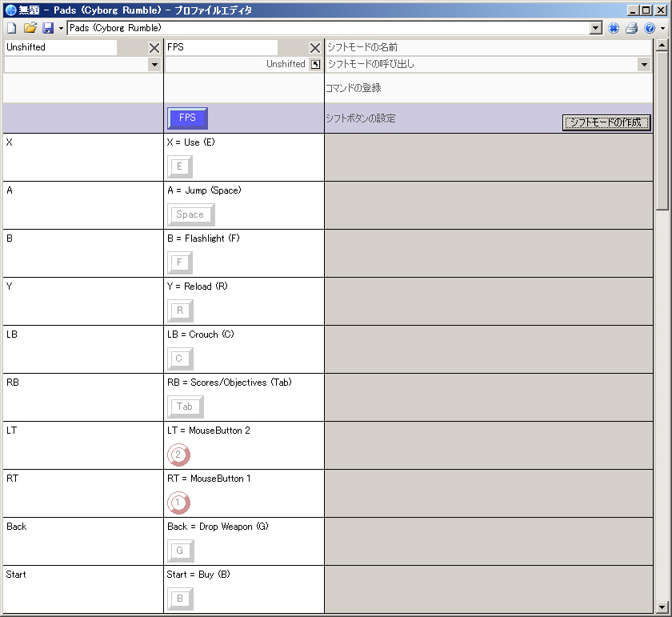Click the 'RT = MouseButton 1' label
This screenshot has width=672, height=617.
tap(209, 479)
